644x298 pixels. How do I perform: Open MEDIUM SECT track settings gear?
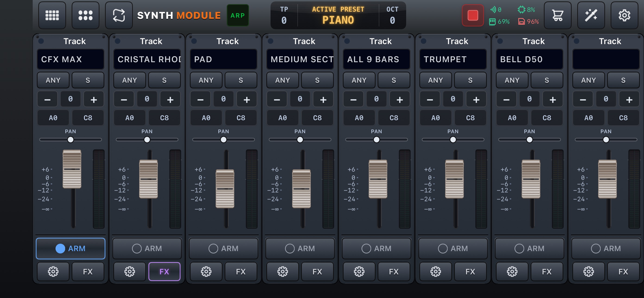coord(283,272)
